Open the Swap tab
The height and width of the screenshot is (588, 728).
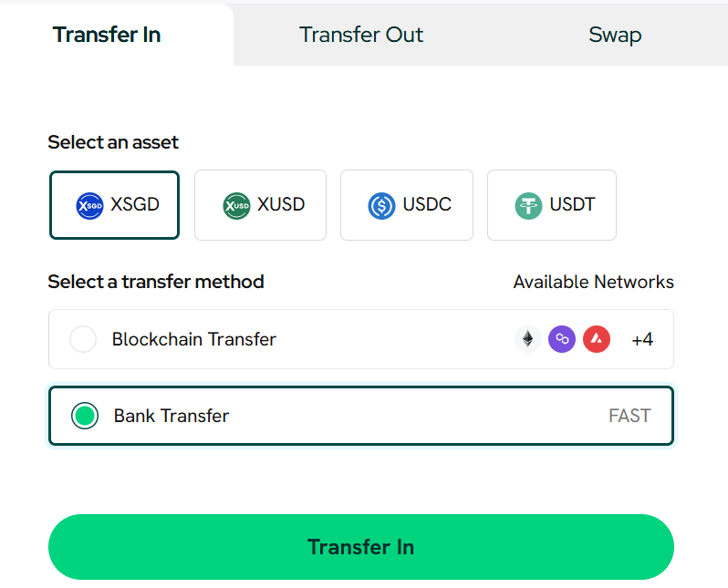[x=615, y=35]
